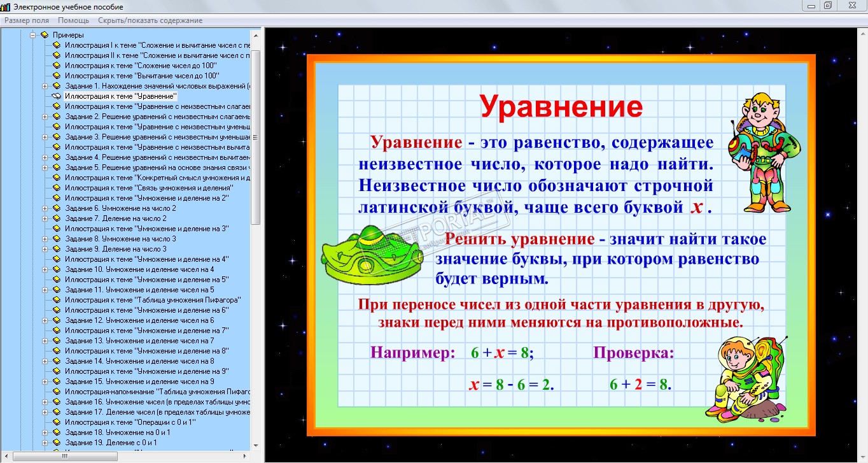Click the book icon of illustration "Умножение и деление на 3"

coord(56,229)
